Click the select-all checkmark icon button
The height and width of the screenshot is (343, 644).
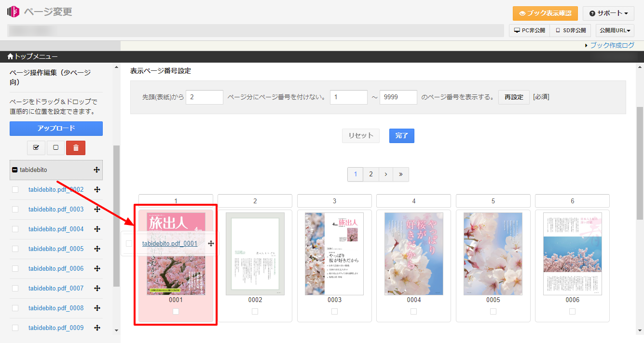[36, 147]
